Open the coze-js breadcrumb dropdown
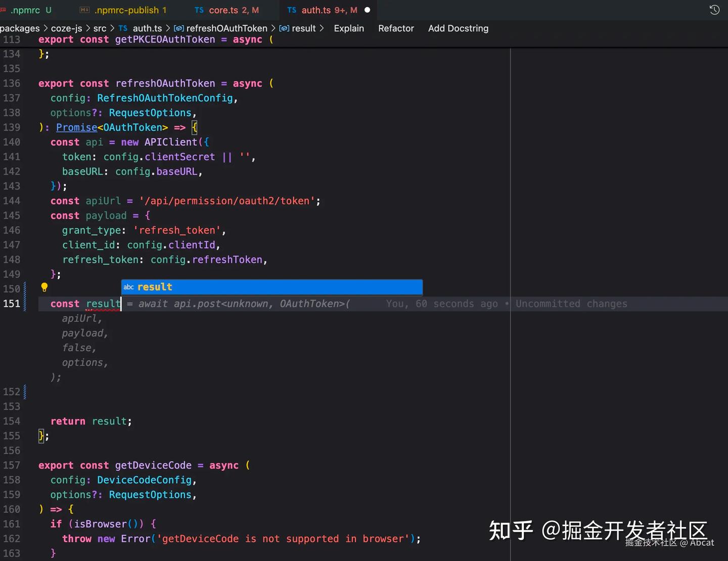The width and height of the screenshot is (728, 561). coord(66,28)
